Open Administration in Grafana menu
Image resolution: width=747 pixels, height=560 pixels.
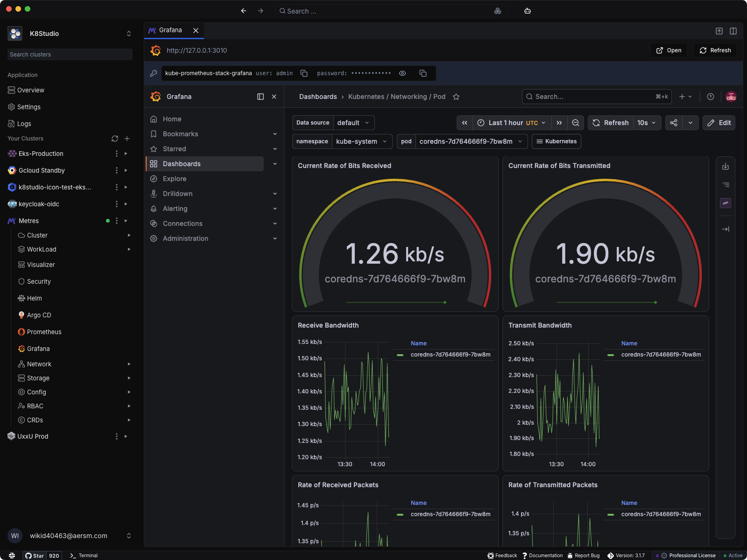pyautogui.click(x=185, y=238)
